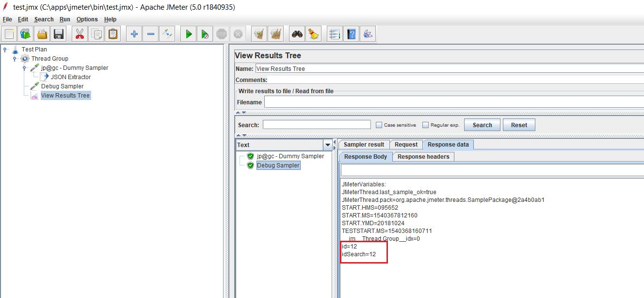Clear results with single broom icon
644x298 pixels.
coord(259,34)
